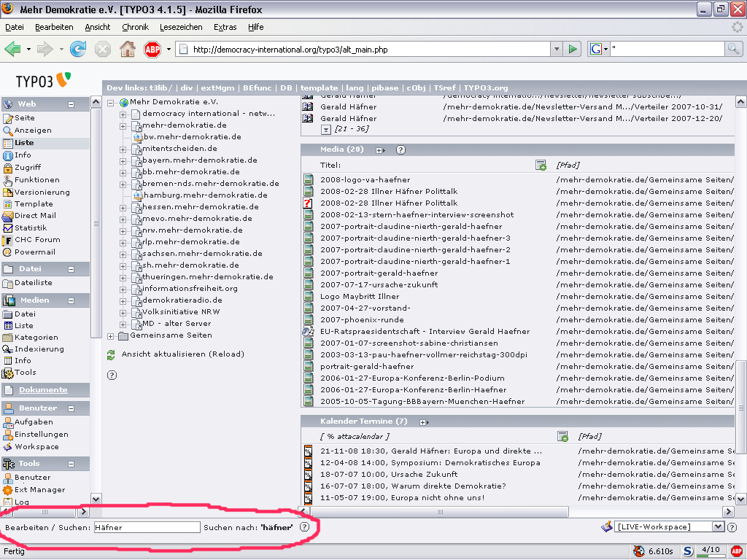
Task: Click the Adblock Plus toolbar icon
Action: pos(152,49)
